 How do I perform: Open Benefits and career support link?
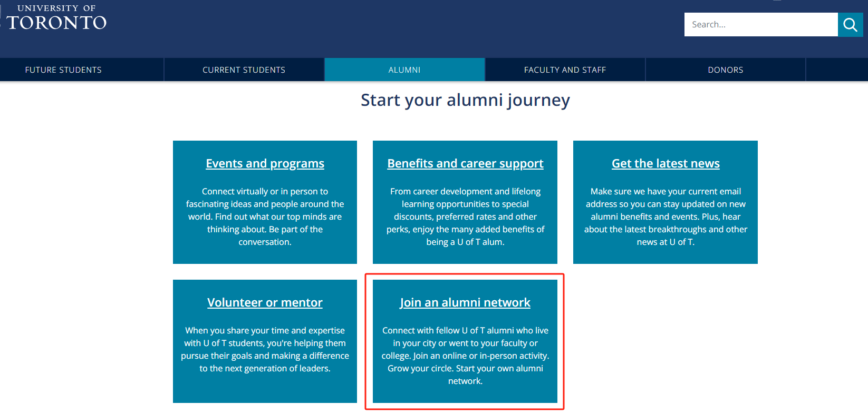coord(465,163)
